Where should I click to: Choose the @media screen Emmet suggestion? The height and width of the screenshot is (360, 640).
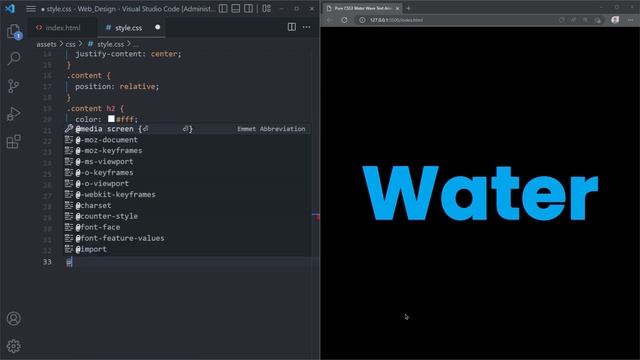(187, 129)
